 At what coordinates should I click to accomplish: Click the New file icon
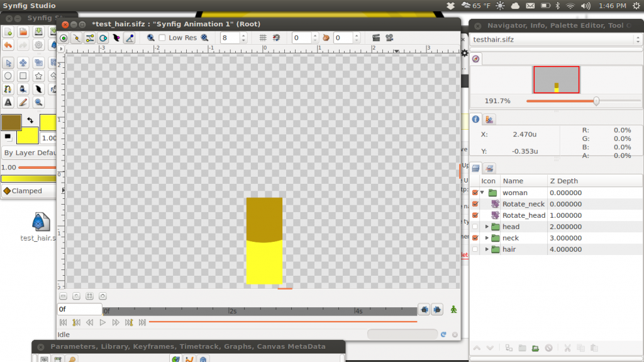pos(8,32)
